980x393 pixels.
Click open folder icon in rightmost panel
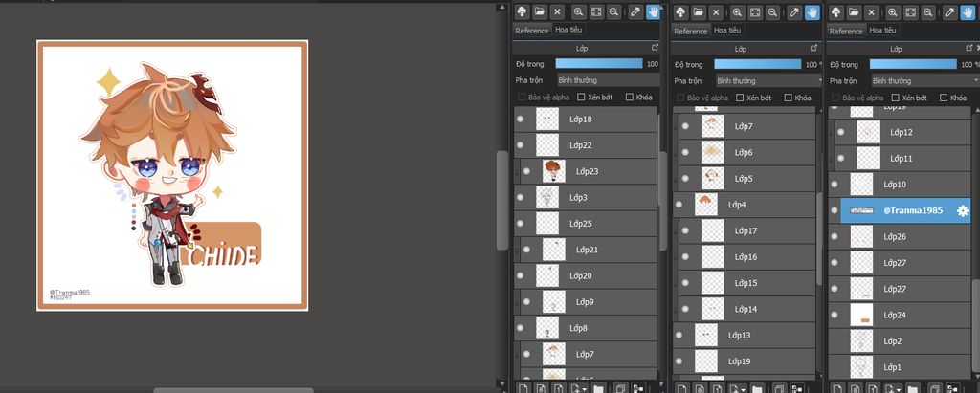(x=854, y=11)
